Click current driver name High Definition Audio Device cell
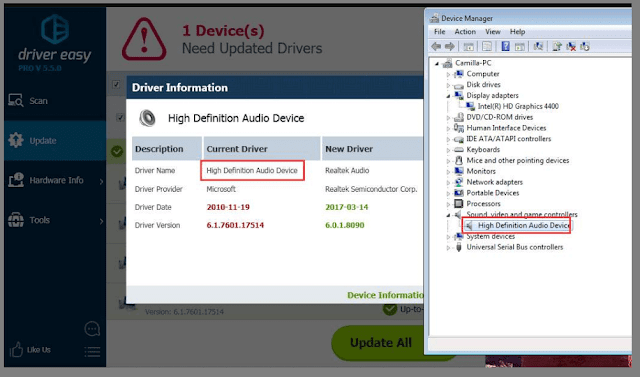This screenshot has height=377, width=640. (252, 171)
